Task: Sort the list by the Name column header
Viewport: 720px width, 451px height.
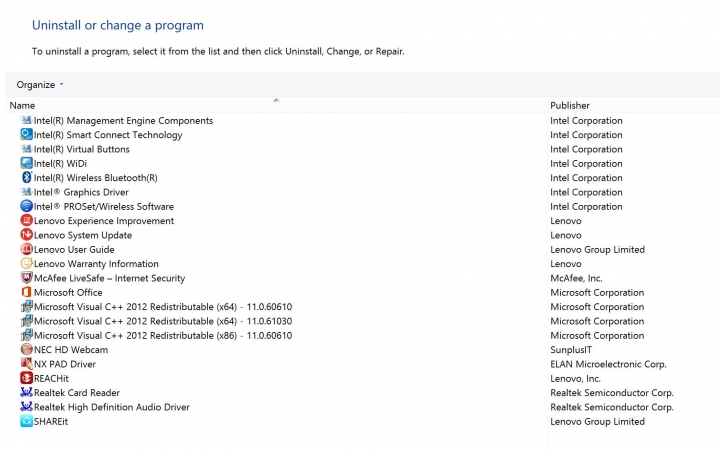Action: pyautogui.click(x=22, y=105)
